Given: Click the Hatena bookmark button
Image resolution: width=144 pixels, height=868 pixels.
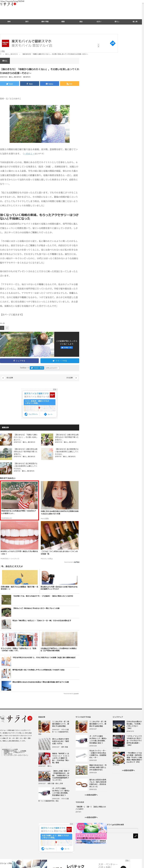Looking at the screenshot, I should click(49, 84).
